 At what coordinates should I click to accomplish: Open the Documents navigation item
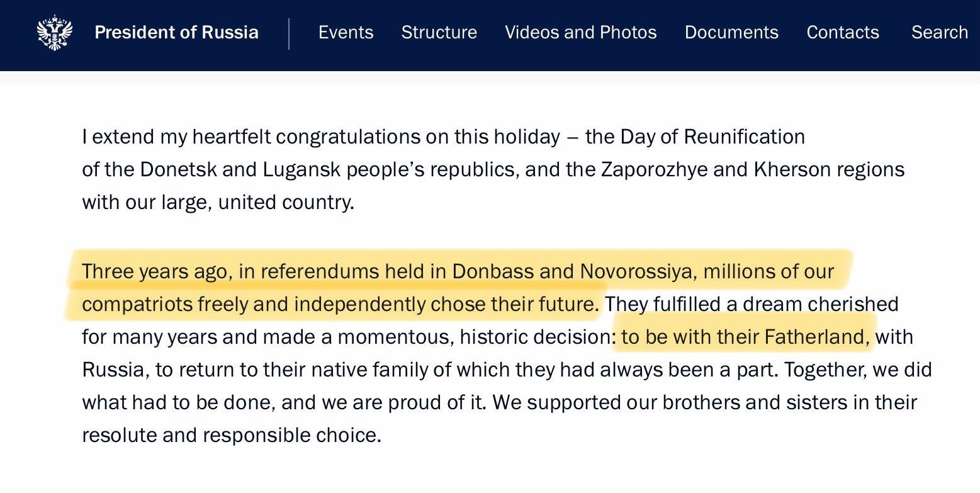click(731, 33)
